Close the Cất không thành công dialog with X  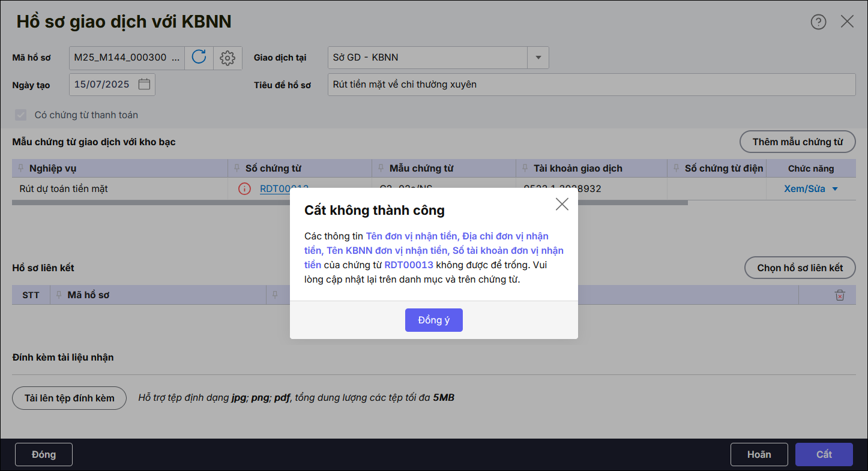point(562,204)
